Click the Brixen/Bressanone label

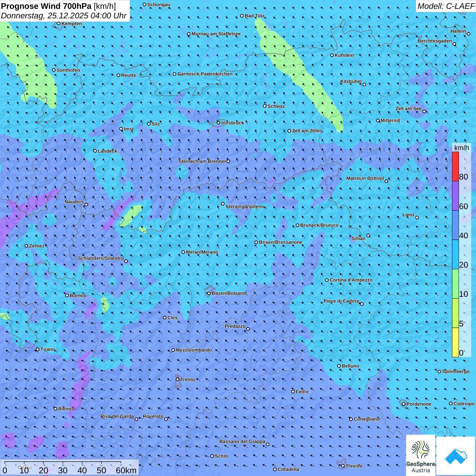280,242
